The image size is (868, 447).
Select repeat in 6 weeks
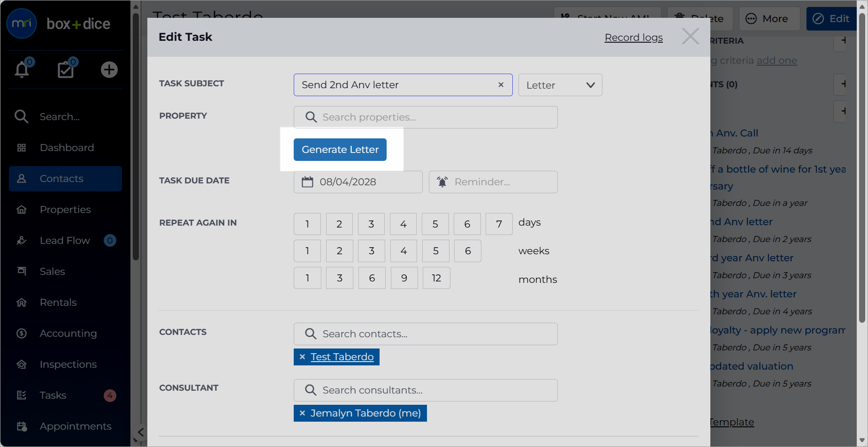pos(468,251)
